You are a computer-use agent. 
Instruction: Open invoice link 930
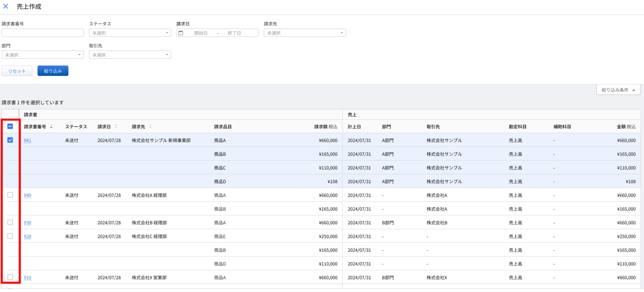28,223
